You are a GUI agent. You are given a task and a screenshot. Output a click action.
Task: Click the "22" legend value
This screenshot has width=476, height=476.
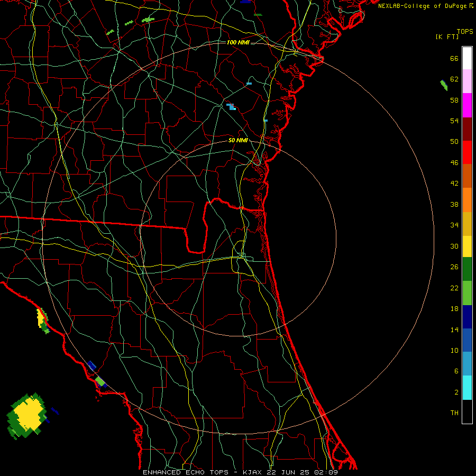454,288
